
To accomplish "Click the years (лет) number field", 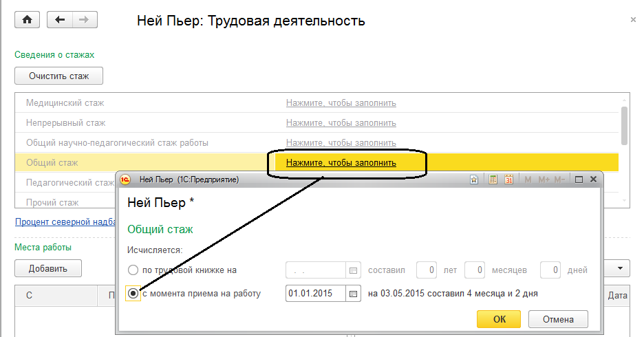I will [x=427, y=270].
